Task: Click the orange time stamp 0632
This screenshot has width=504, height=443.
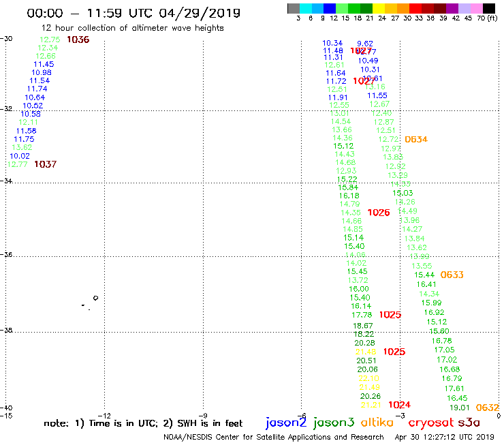Action: [x=487, y=408]
